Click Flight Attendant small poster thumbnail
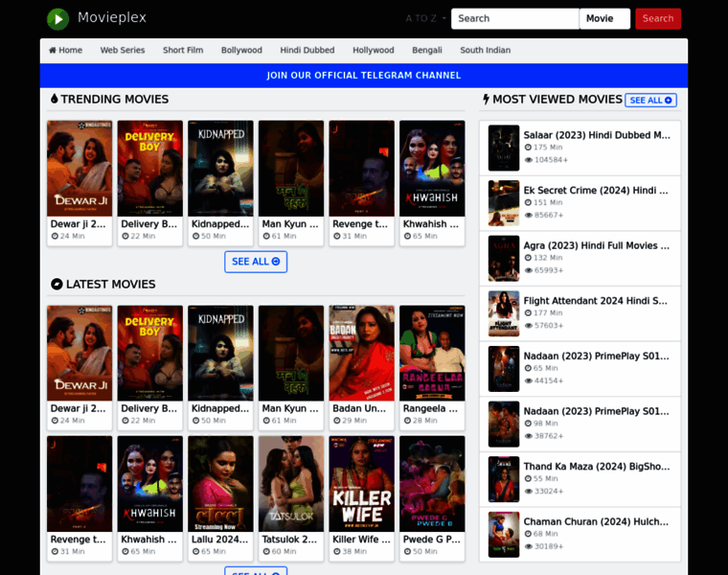The height and width of the screenshot is (575, 728). click(504, 313)
